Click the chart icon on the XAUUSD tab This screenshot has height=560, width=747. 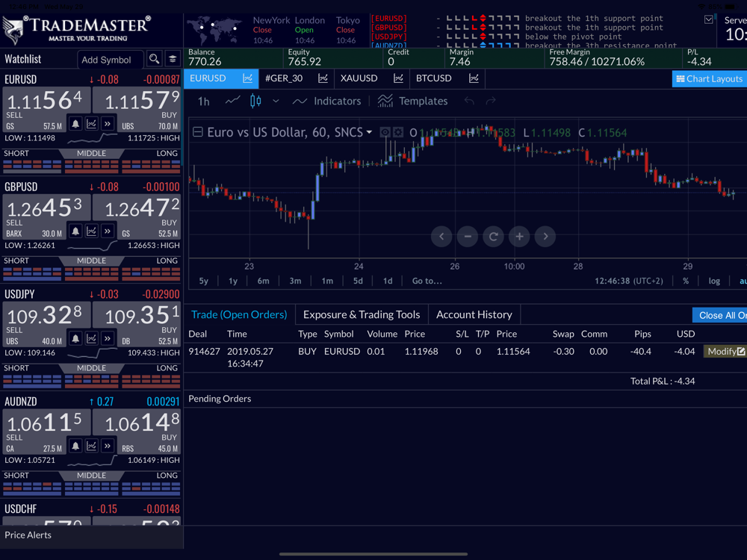(398, 78)
